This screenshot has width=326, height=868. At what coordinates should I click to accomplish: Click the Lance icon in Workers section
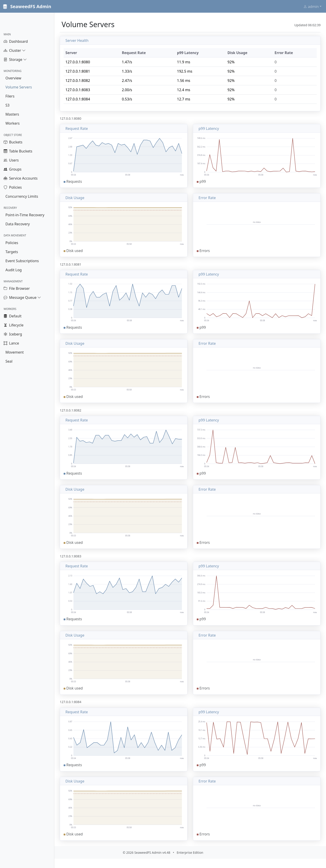tap(5, 343)
